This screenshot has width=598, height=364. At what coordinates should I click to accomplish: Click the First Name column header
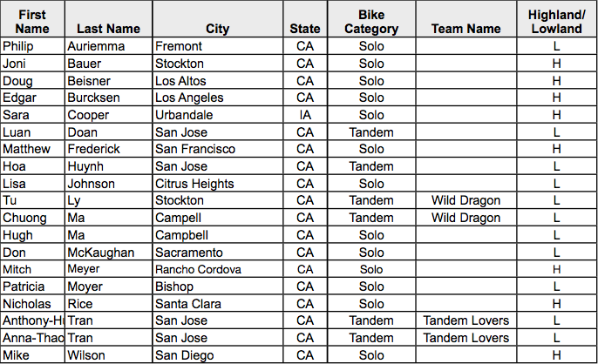[x=32, y=22]
